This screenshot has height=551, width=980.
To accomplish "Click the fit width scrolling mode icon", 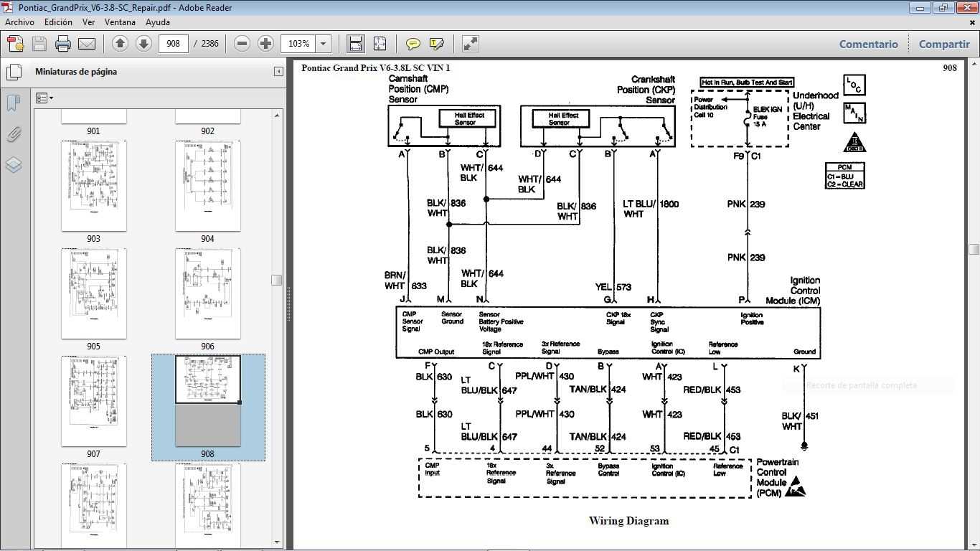I will point(355,44).
